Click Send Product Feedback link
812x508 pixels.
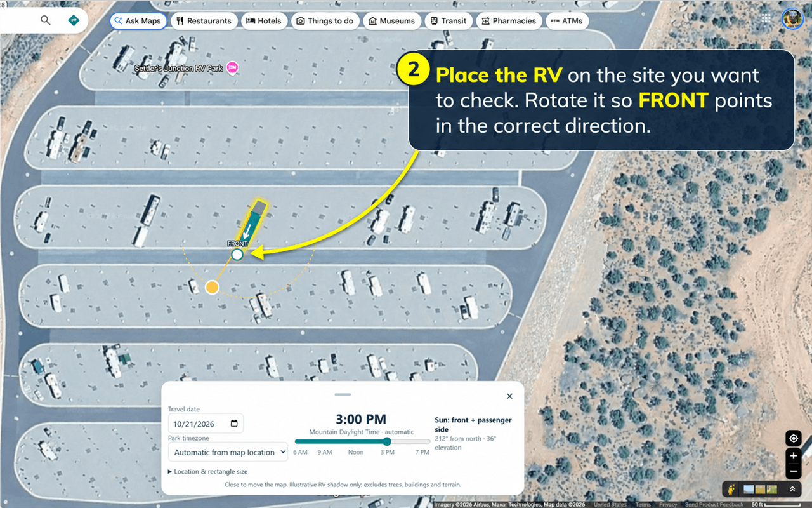(714, 505)
